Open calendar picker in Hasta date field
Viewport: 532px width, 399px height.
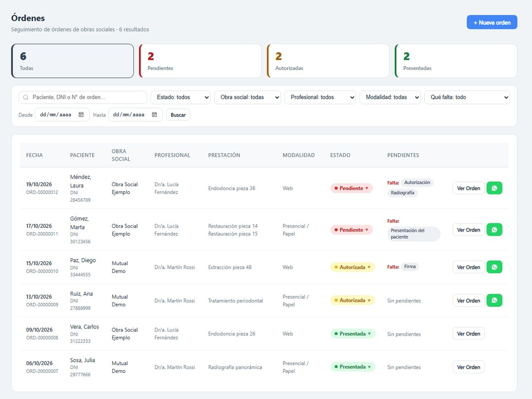tap(155, 115)
